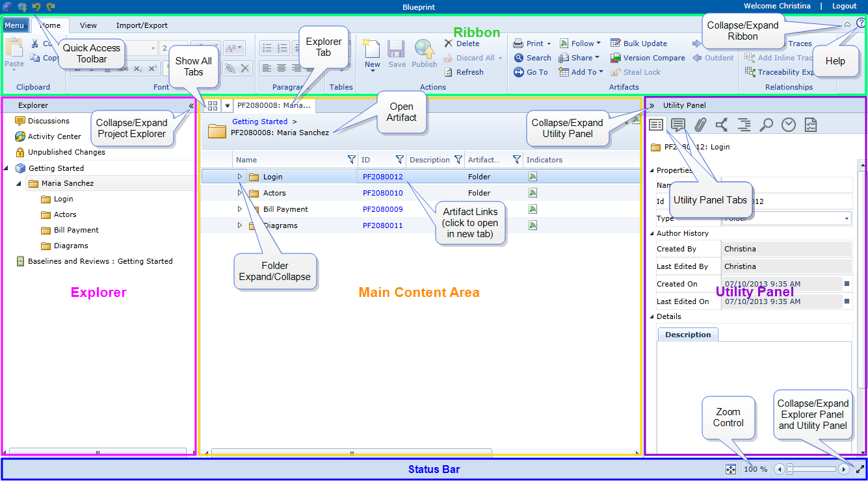Create a New artifact
This screenshot has width=868, height=486.
(372, 55)
